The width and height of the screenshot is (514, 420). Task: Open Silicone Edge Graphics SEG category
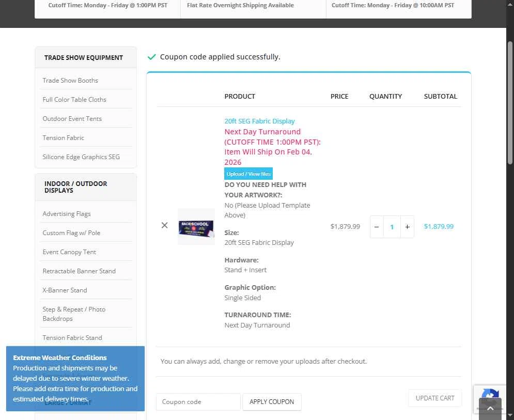[x=81, y=157]
